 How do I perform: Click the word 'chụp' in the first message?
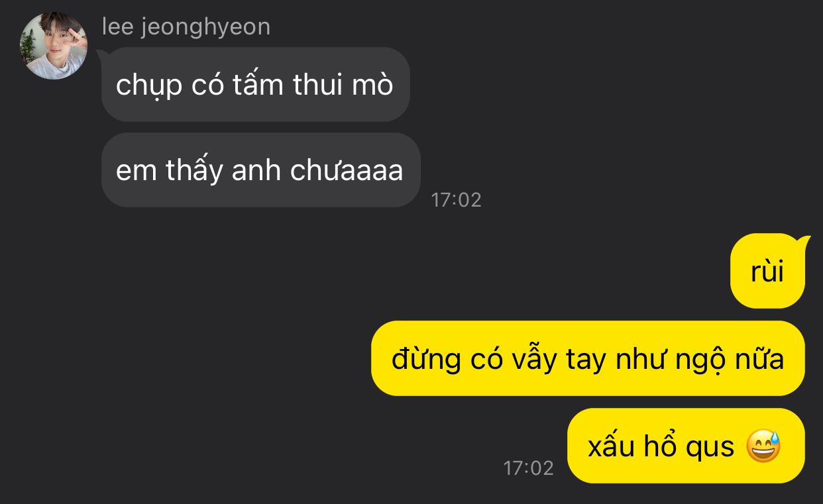coord(148,86)
